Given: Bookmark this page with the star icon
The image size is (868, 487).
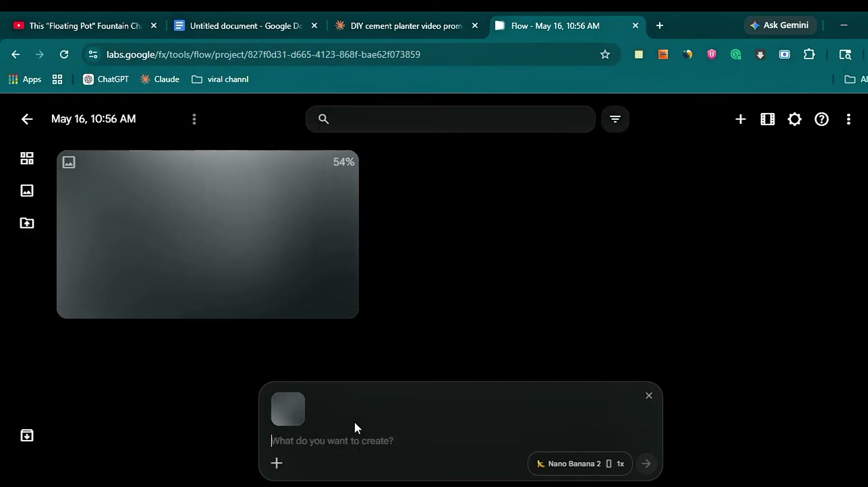Looking at the screenshot, I should pyautogui.click(x=605, y=55).
